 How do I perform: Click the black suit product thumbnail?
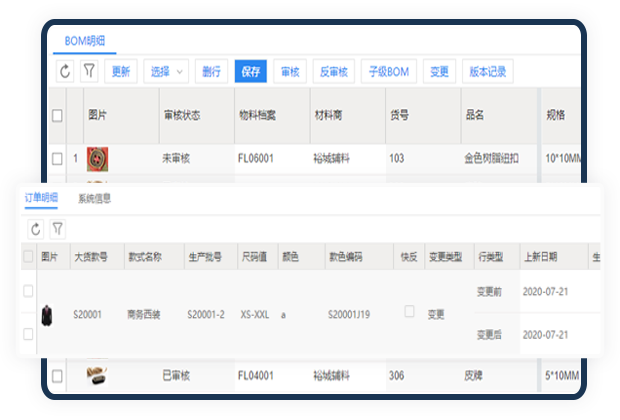[46, 315]
